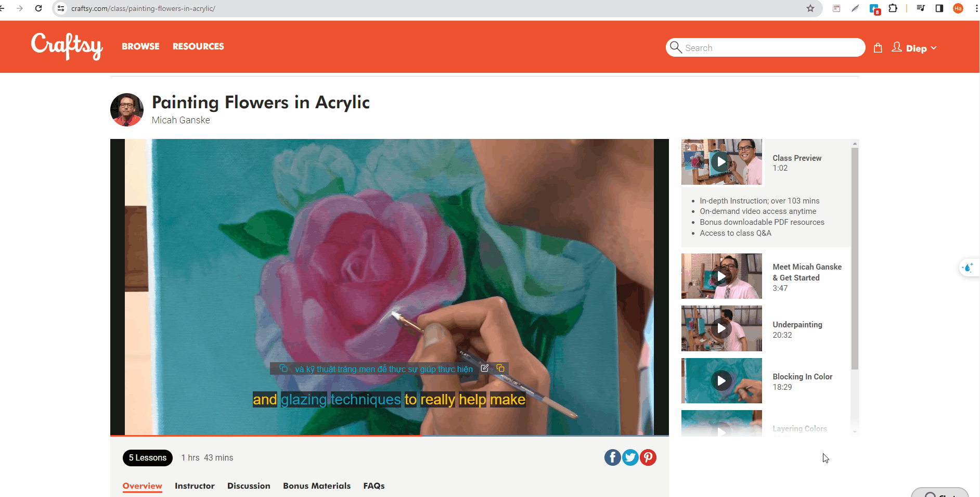Reload the page with the refresh icon

38,8
